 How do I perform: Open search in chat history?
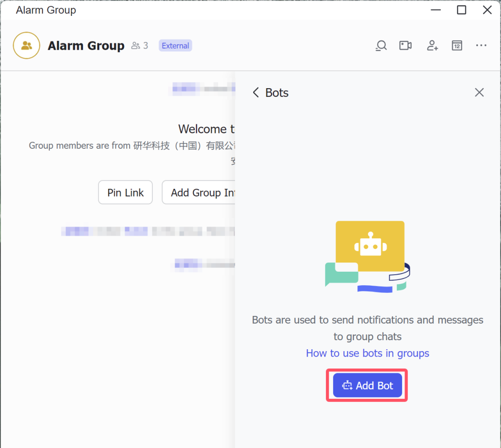click(x=381, y=46)
